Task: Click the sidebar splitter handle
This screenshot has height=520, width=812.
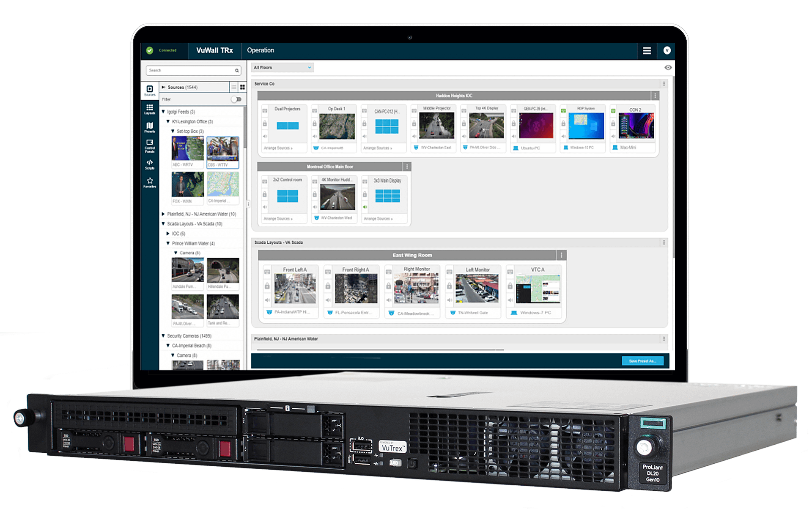Action: [248, 204]
